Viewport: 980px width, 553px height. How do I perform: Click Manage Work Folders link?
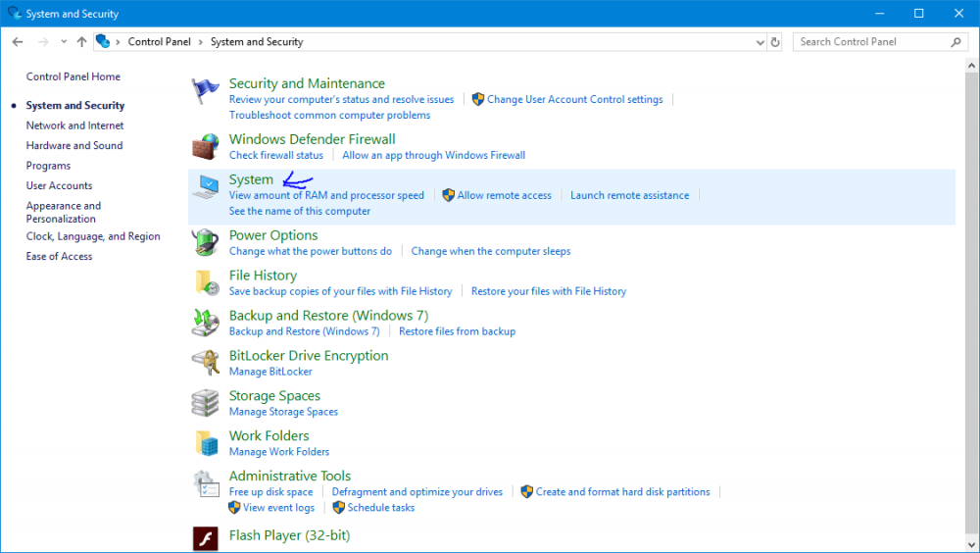tap(278, 452)
